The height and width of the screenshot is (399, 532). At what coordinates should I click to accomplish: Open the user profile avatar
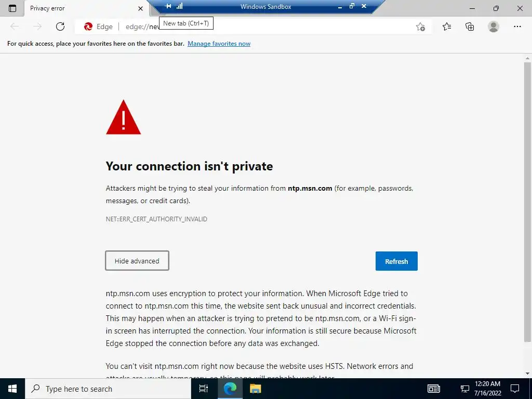(494, 26)
